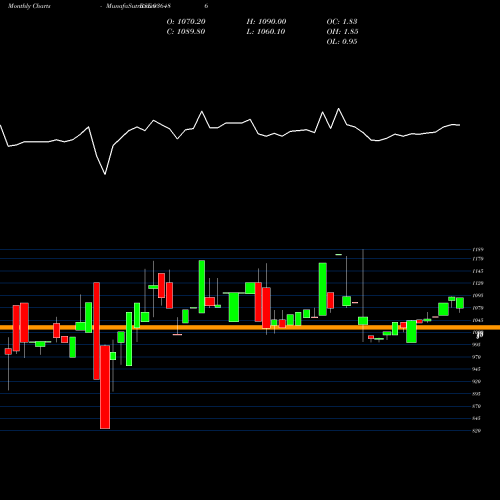
Task: Click the 'Monthly Charts' title text
Action: click(x=29, y=6)
